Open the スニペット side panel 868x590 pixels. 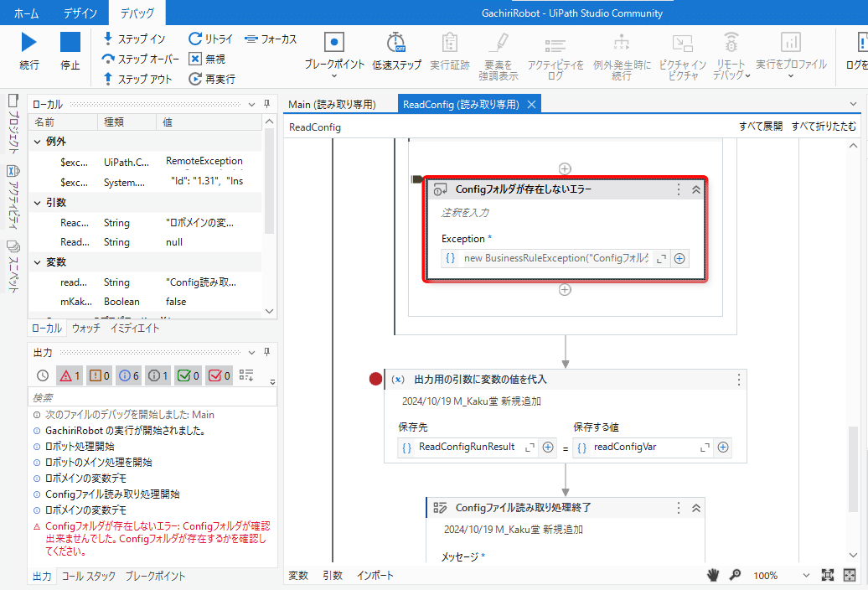pyautogui.click(x=13, y=266)
